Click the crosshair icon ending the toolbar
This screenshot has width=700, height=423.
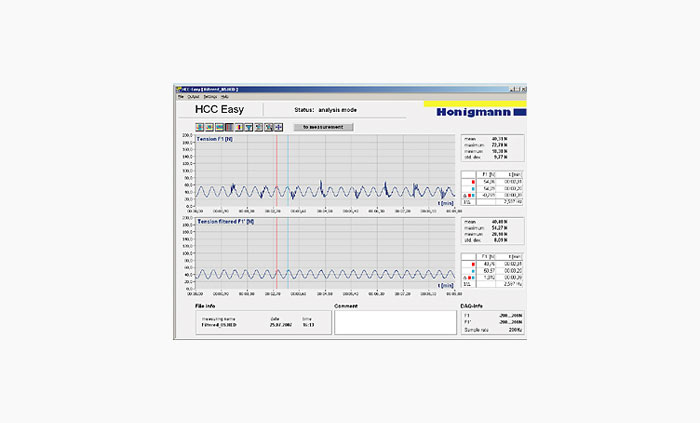pos(279,127)
